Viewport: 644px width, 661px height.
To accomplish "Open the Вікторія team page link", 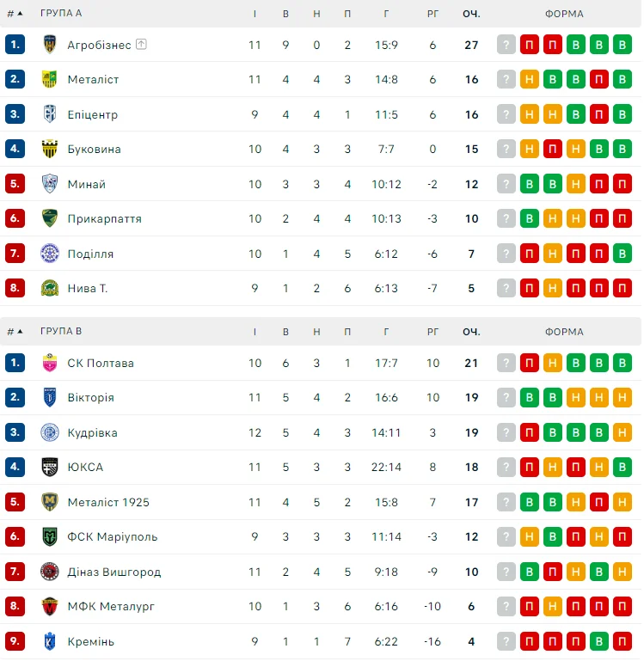I will (90, 398).
